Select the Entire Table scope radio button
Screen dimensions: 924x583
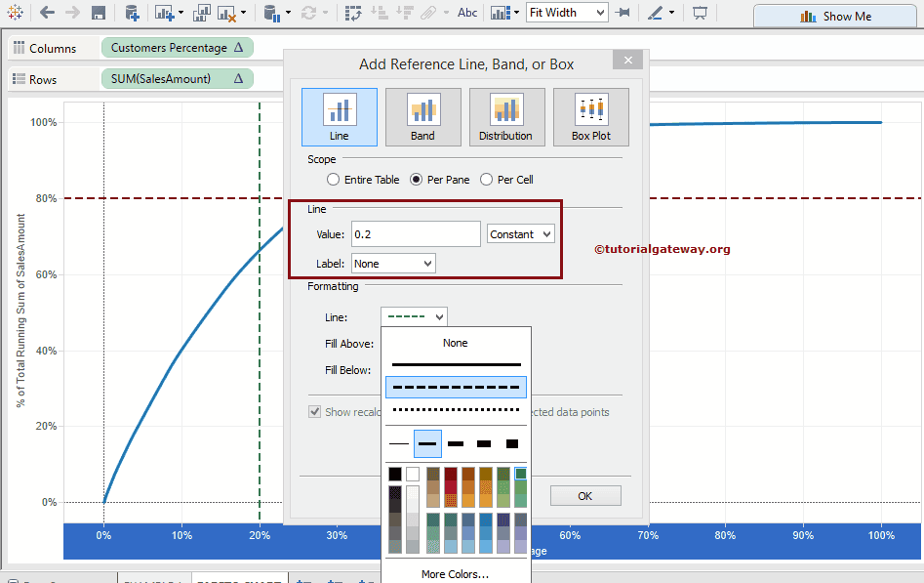pyautogui.click(x=334, y=180)
